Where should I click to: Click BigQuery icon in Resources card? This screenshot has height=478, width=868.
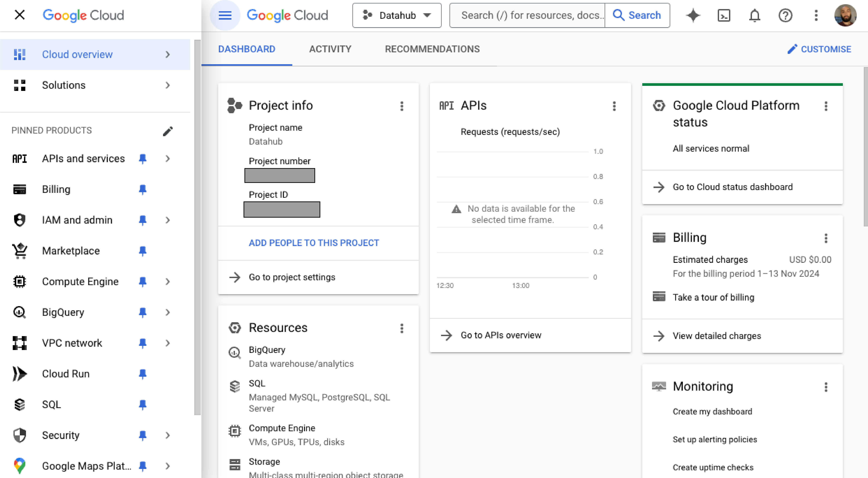point(234,353)
